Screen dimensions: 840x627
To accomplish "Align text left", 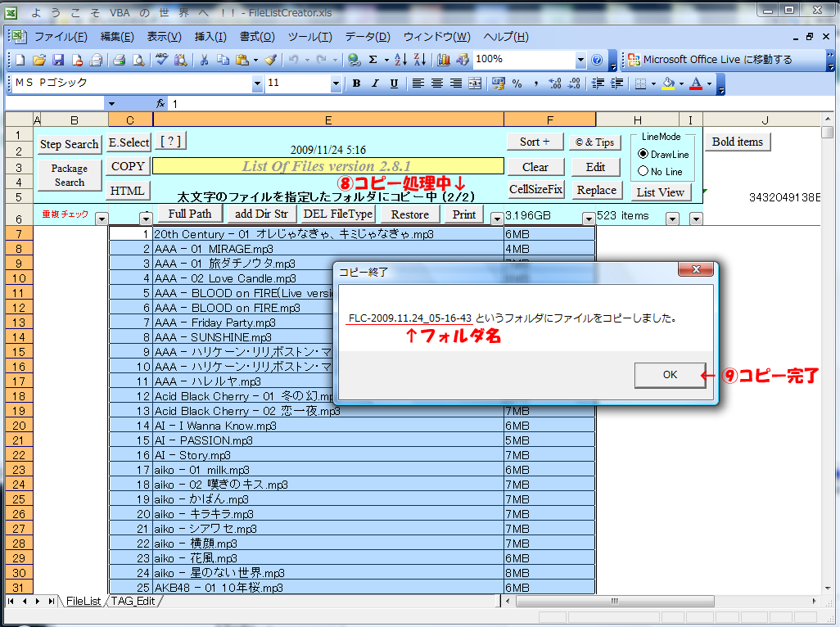I will click(418, 83).
